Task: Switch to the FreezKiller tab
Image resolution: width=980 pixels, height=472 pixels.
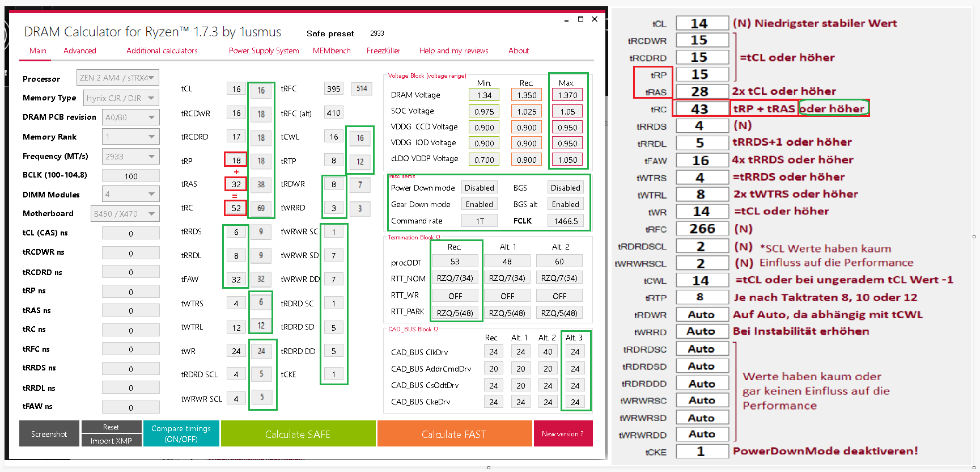Action: (383, 50)
